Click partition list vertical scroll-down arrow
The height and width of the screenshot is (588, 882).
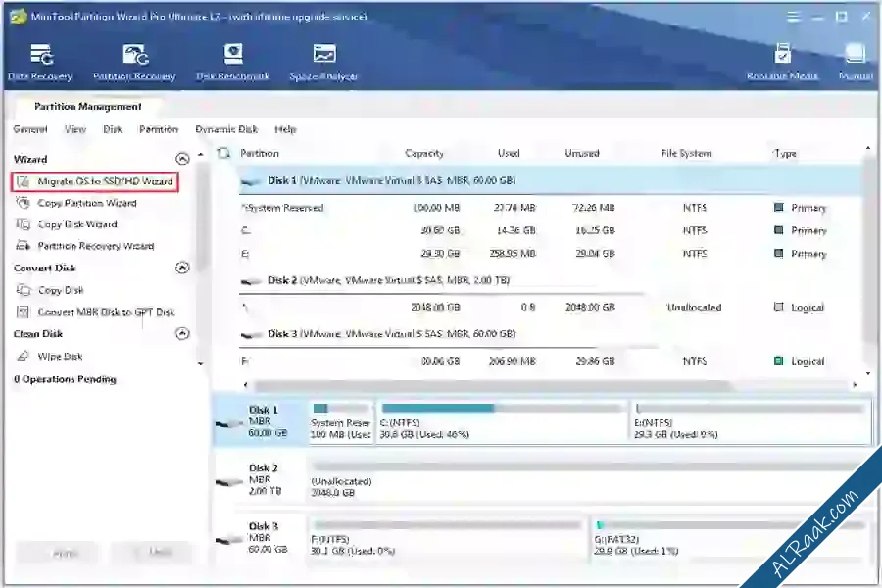[x=868, y=373]
